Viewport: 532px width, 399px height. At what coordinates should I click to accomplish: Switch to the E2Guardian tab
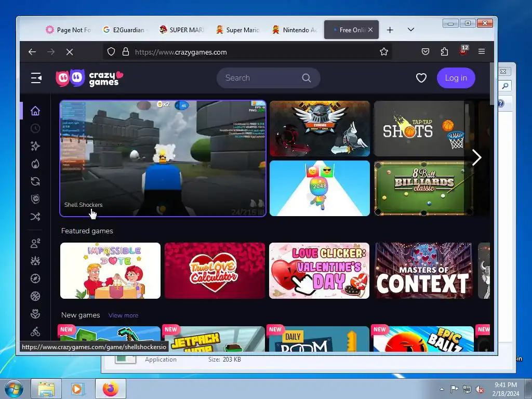click(x=124, y=30)
